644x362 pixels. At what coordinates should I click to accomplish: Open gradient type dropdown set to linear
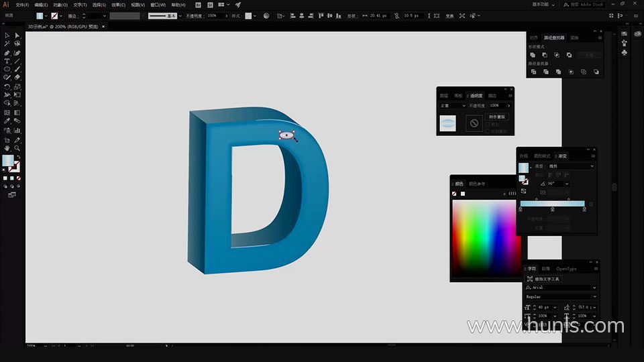572,166
